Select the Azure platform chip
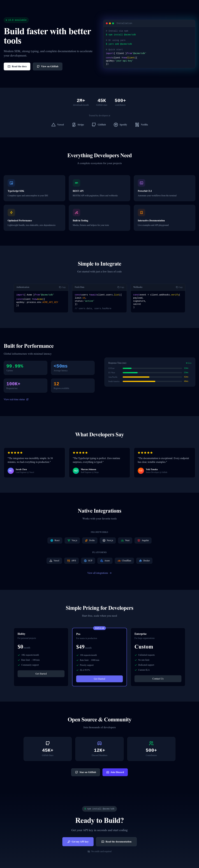 point(105,560)
